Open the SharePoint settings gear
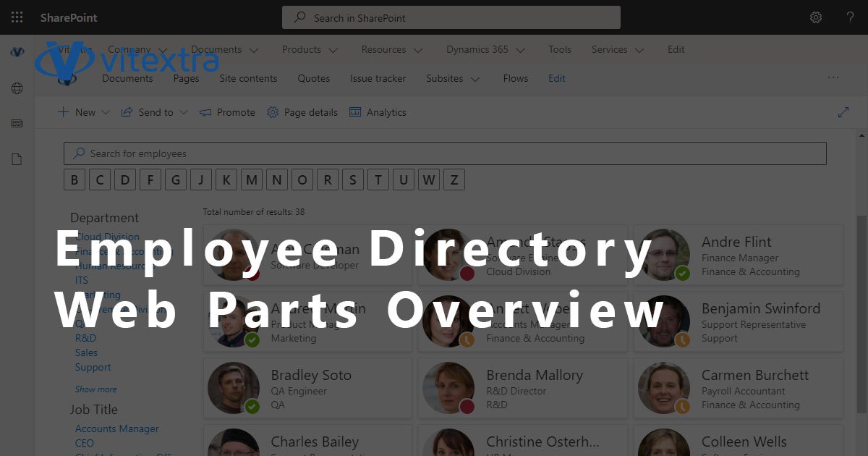The width and height of the screenshot is (868, 456). point(816,17)
